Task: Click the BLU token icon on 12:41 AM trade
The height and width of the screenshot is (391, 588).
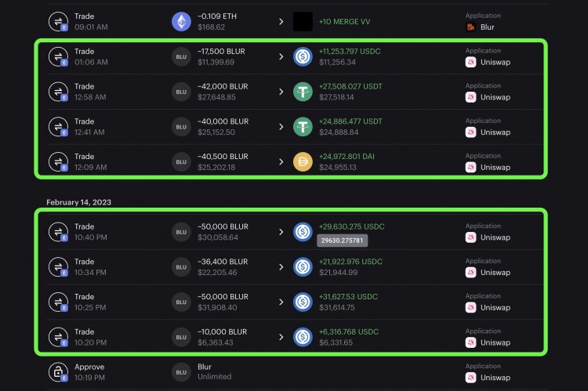Action: click(x=181, y=126)
